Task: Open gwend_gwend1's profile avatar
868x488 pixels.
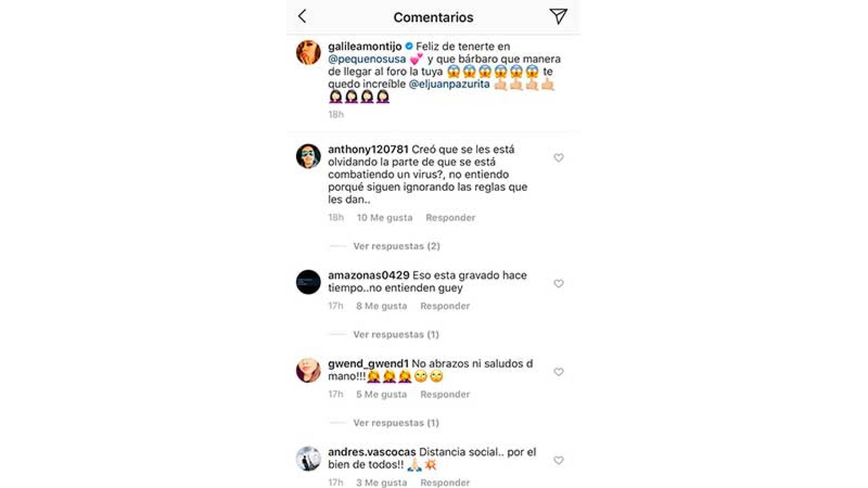Action: [x=308, y=370]
